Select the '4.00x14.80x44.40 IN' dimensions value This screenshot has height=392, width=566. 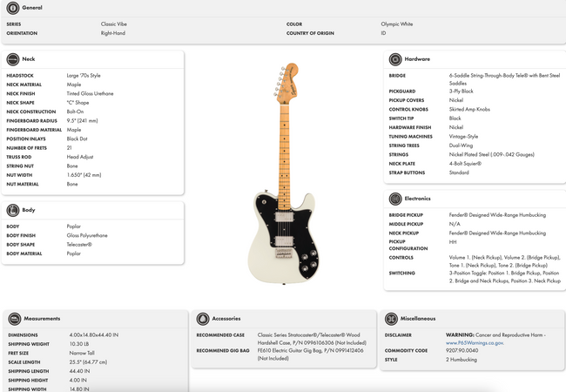click(94, 335)
